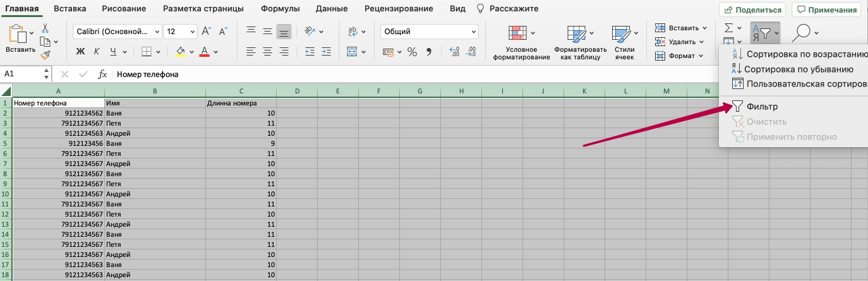Expand the accounting format dropdown arrow

click(x=399, y=52)
